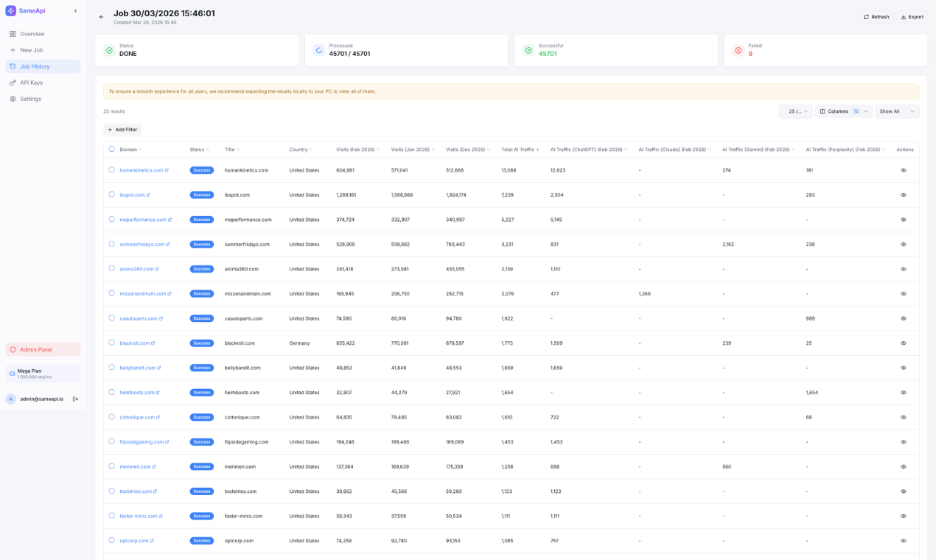View details eye icon for ibspot.com row
The height and width of the screenshot is (560, 936).
[x=904, y=195]
